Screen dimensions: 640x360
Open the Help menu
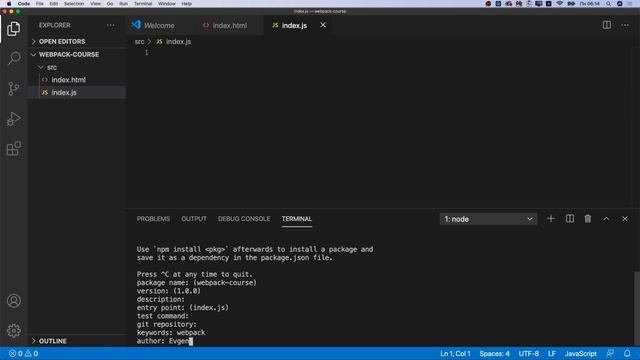[x=187, y=4]
